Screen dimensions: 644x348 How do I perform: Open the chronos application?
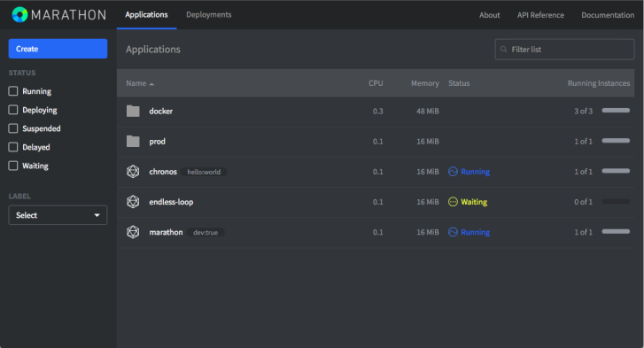point(163,172)
